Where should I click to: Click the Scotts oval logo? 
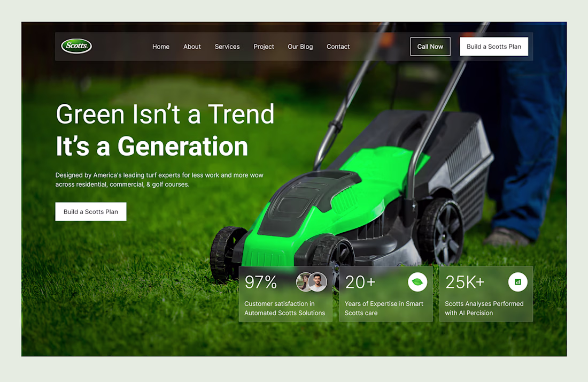pos(76,46)
